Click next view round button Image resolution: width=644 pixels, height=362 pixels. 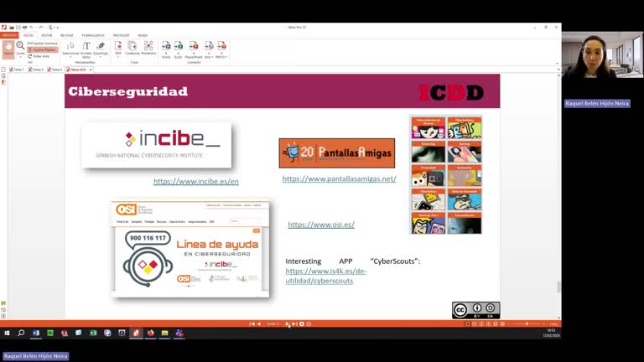(x=309, y=323)
